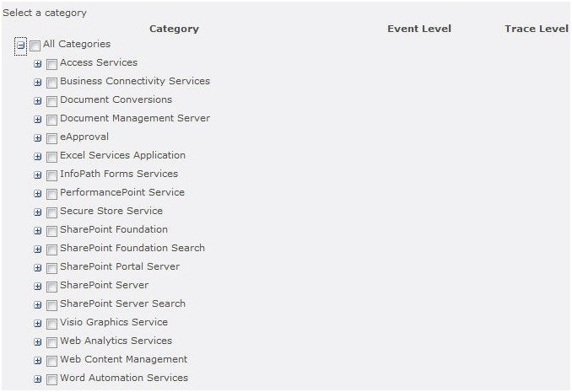Image resolution: width=572 pixels, height=392 pixels.
Task: Select the PerformancePoint Service checkbox
Action: click(x=51, y=194)
